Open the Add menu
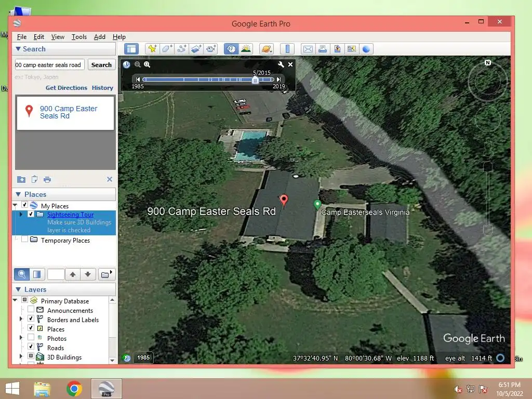 99,37
